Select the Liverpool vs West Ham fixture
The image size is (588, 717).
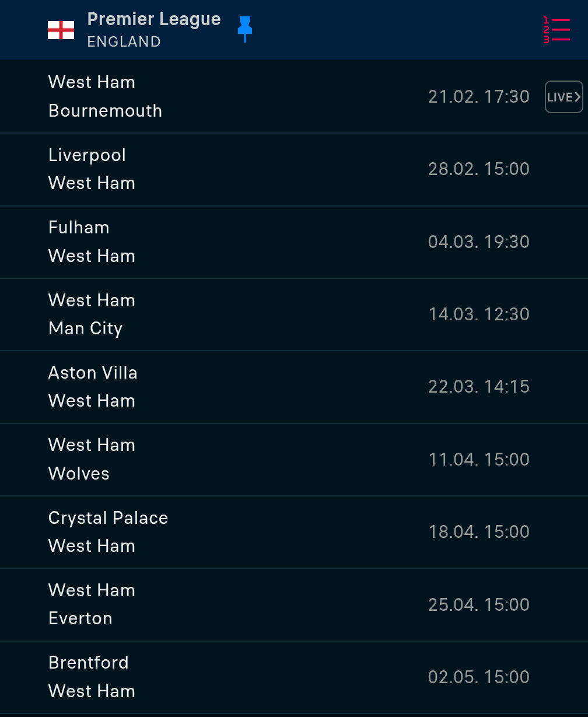(x=294, y=169)
